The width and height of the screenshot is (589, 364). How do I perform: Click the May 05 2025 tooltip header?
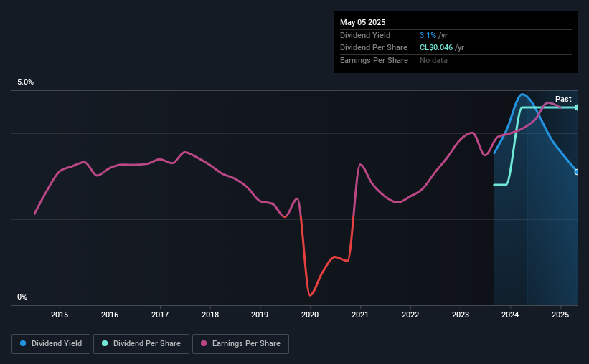coord(363,22)
